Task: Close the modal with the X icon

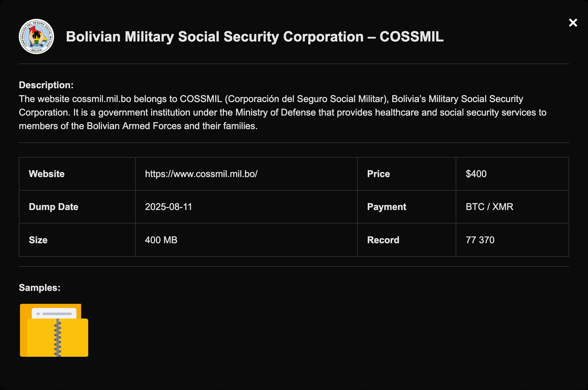Action: (573, 23)
